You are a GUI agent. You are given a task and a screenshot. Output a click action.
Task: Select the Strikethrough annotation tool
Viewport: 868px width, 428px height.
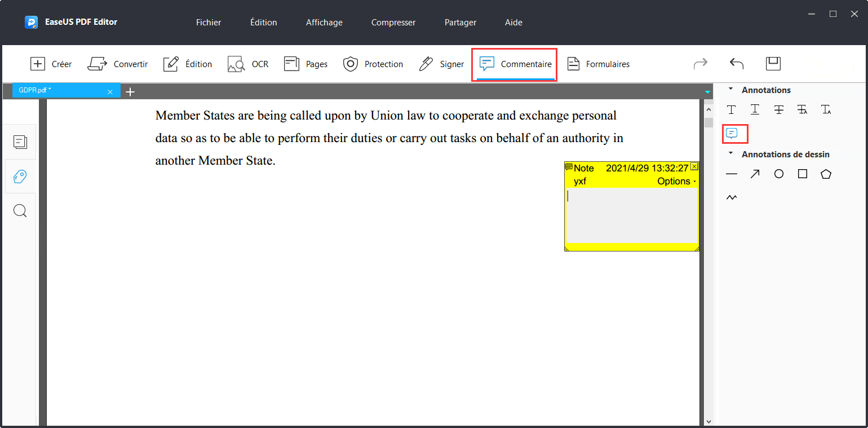(x=779, y=110)
